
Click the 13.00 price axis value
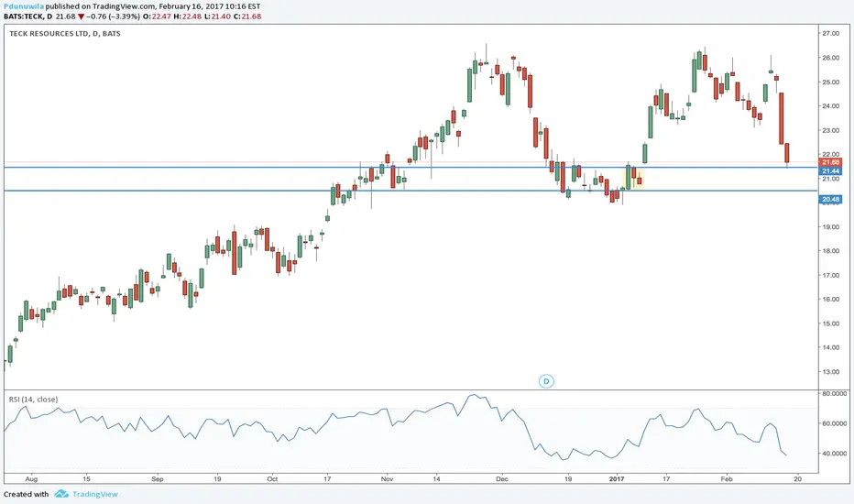tap(830, 372)
